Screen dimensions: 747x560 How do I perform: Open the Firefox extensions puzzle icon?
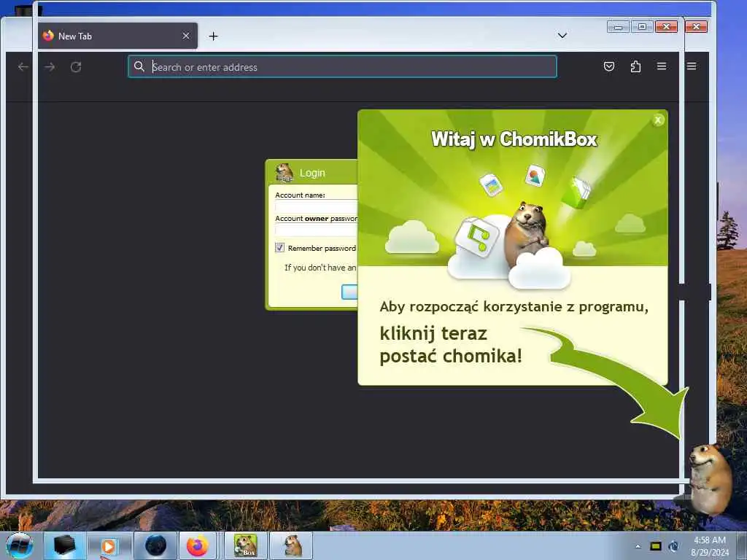[x=635, y=66]
